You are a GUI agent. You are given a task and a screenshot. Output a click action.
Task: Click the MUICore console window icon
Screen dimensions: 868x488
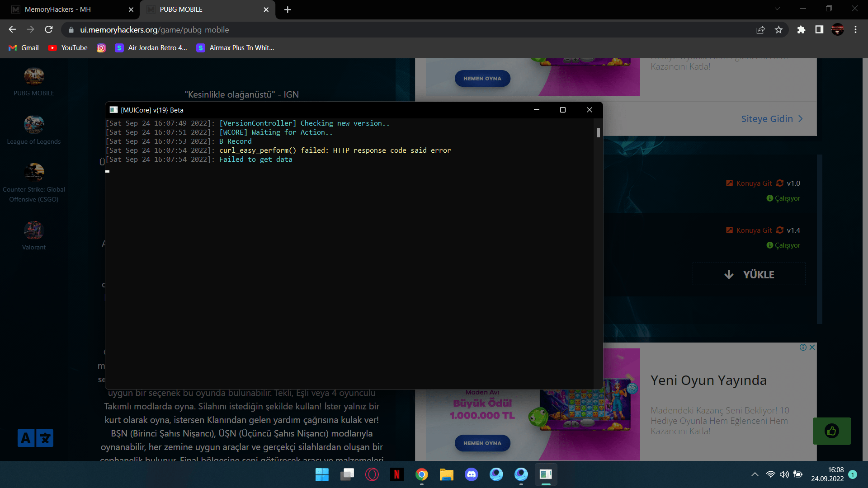tap(113, 110)
